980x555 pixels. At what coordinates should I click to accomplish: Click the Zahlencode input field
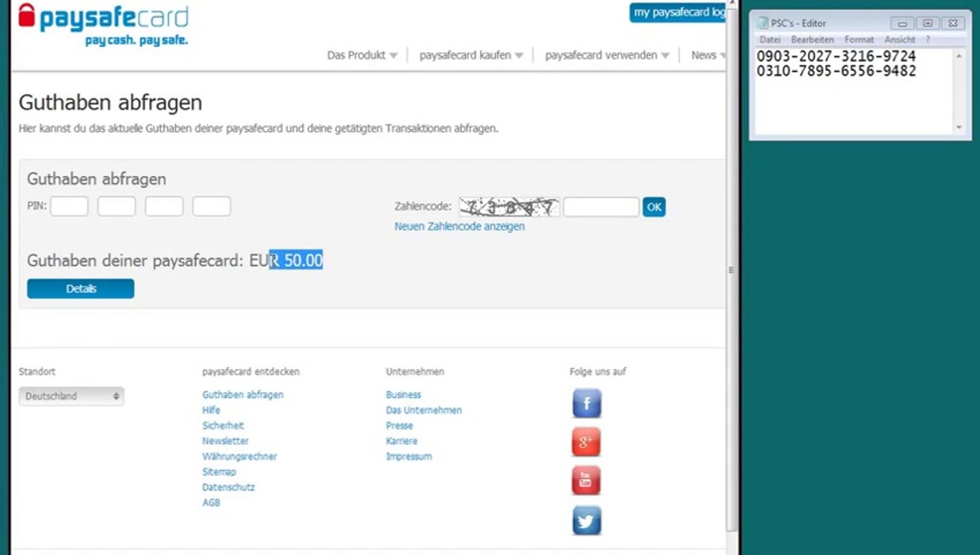pos(601,207)
